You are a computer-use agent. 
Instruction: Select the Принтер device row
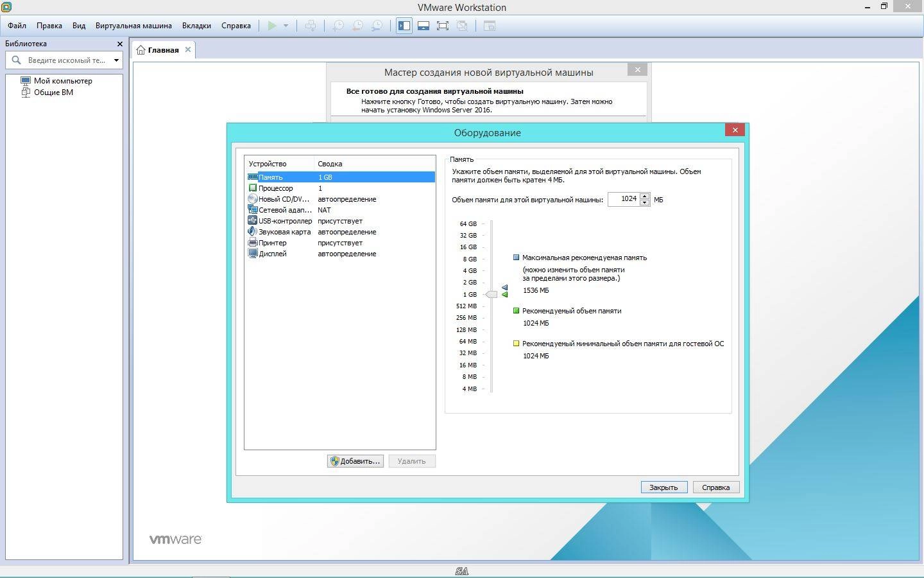[340, 243]
